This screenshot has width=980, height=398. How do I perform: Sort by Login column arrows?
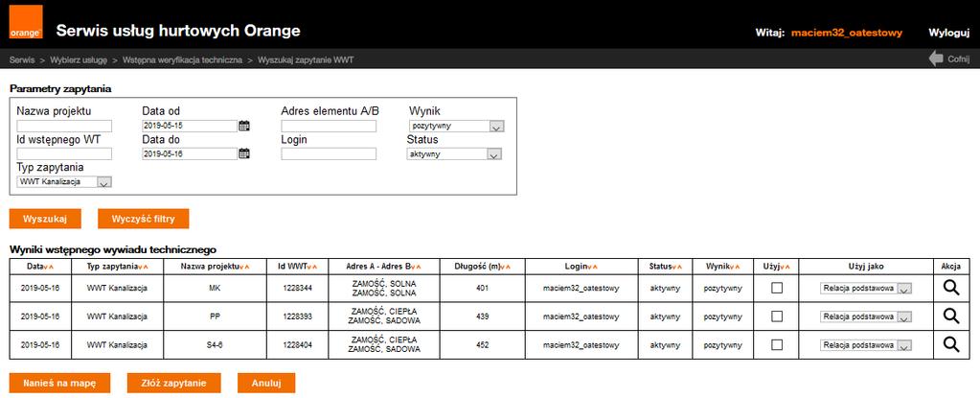(594, 267)
